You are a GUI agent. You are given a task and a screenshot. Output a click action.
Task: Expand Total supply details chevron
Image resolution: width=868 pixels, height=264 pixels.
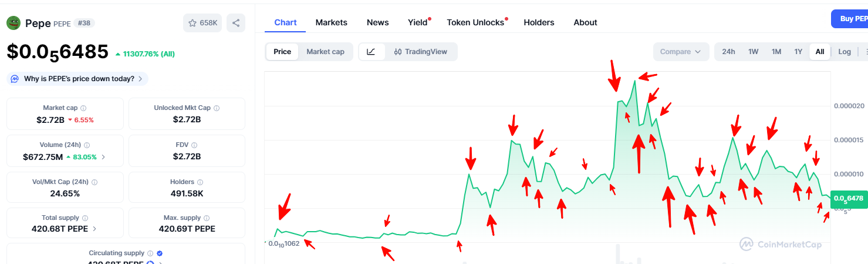click(x=94, y=229)
